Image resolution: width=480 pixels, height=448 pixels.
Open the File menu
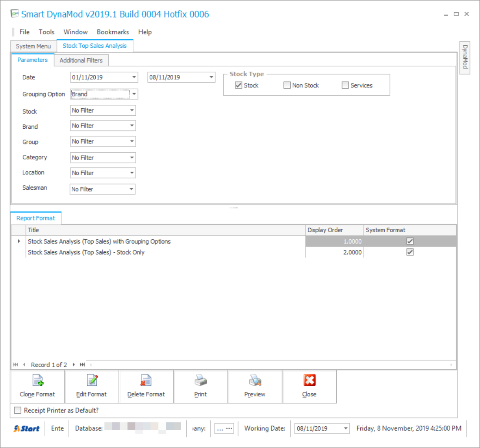pos(24,32)
